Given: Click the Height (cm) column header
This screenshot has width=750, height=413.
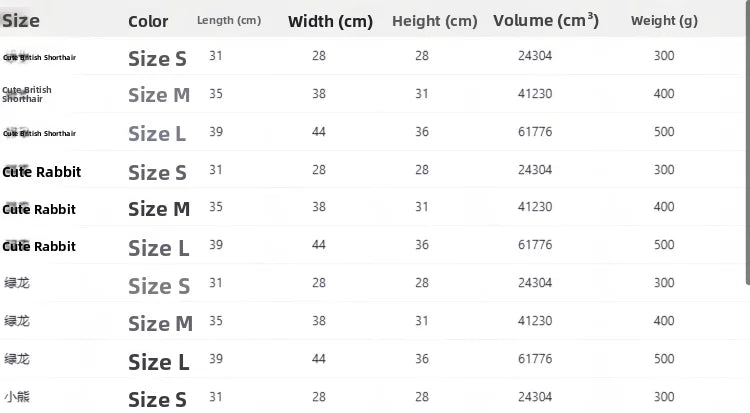Looking at the screenshot, I should click(x=434, y=21).
